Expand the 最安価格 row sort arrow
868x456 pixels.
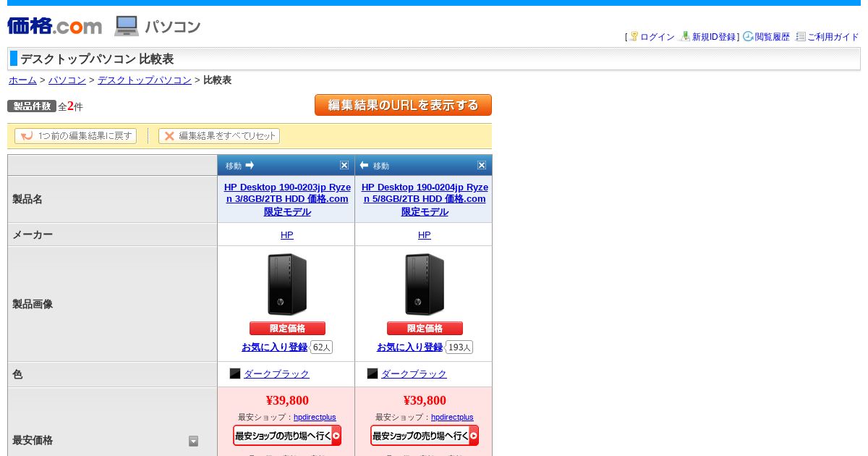(193, 441)
